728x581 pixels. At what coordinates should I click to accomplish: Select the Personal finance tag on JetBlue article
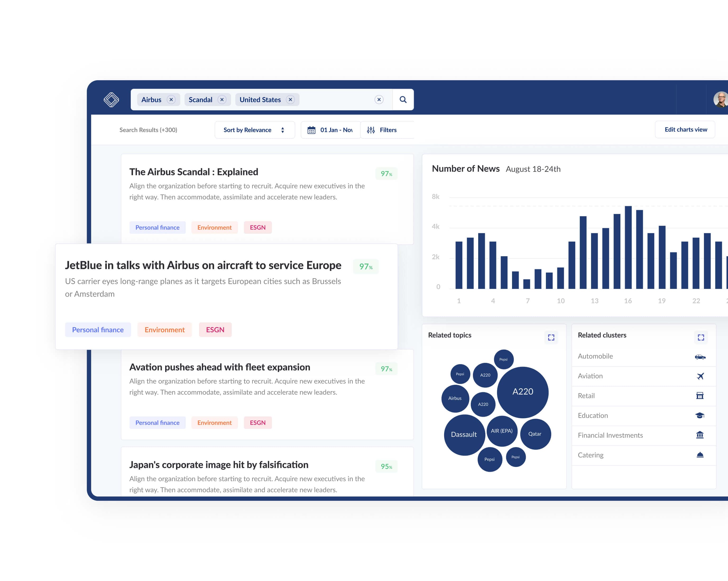[x=97, y=330]
